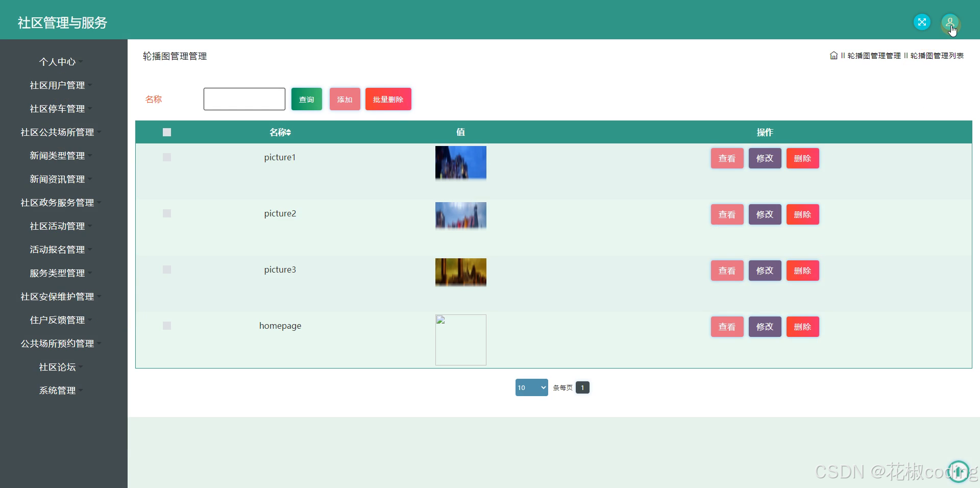Sort table by the 名称 column arrows

[288, 133]
